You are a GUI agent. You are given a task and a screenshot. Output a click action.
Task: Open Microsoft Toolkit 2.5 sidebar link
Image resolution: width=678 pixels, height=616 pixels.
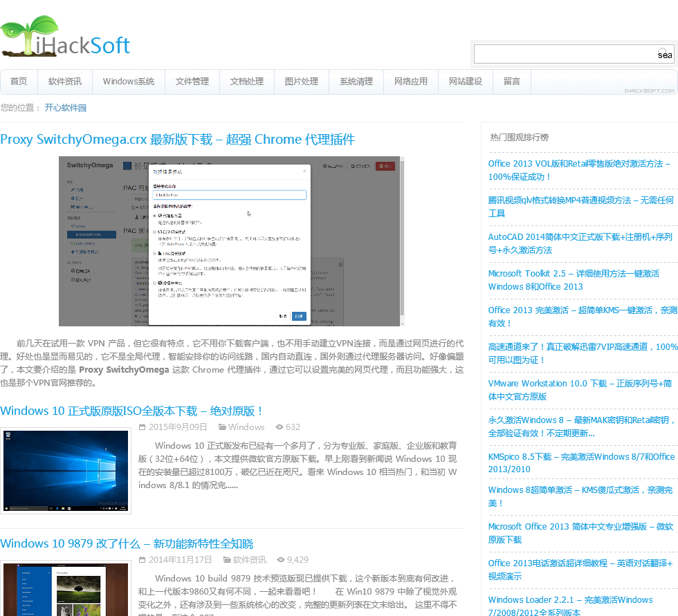point(574,281)
